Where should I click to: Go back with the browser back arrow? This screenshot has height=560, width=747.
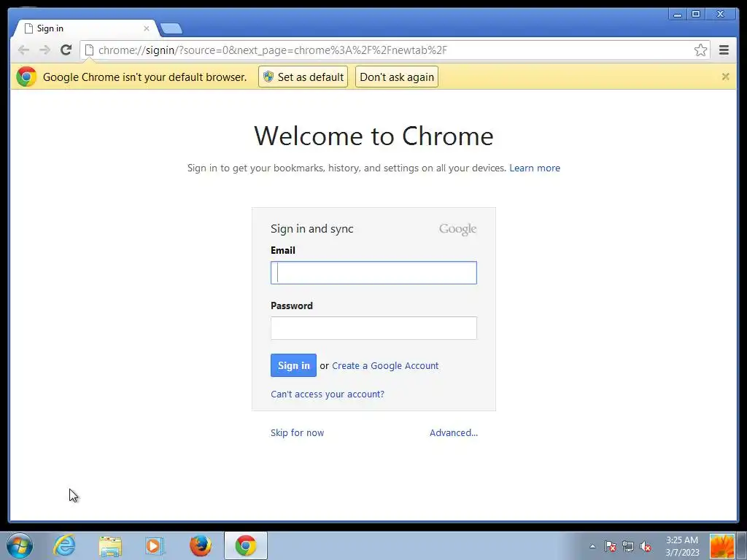[23, 50]
